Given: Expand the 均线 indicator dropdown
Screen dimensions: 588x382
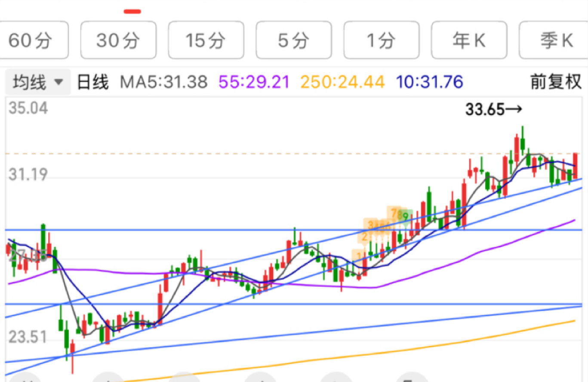Looking at the screenshot, I should 38,82.
